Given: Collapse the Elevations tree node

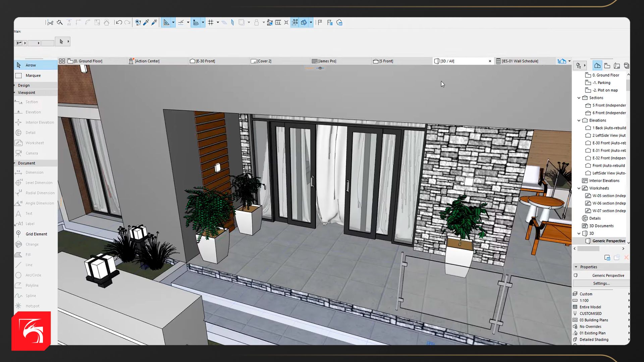Looking at the screenshot, I should (x=579, y=120).
